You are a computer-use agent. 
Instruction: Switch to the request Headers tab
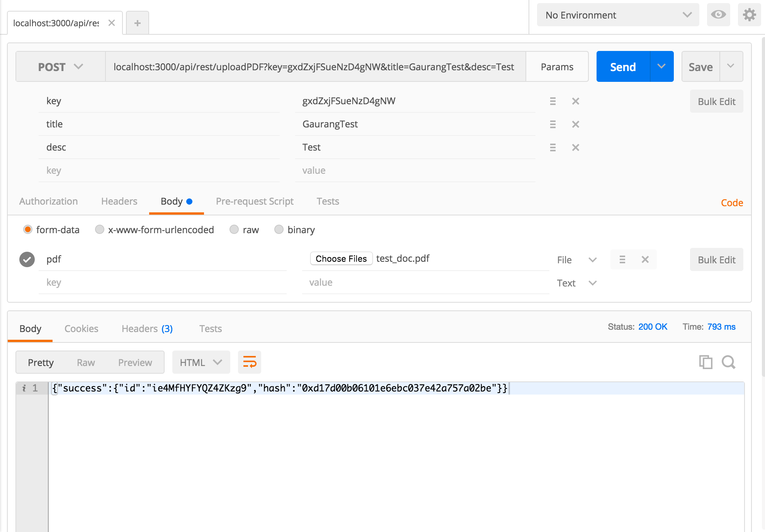pos(119,201)
